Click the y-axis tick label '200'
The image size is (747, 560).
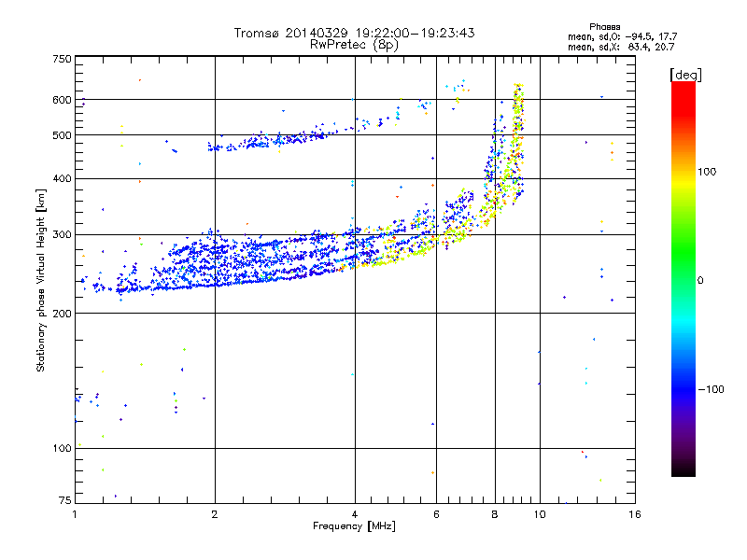[62, 314]
